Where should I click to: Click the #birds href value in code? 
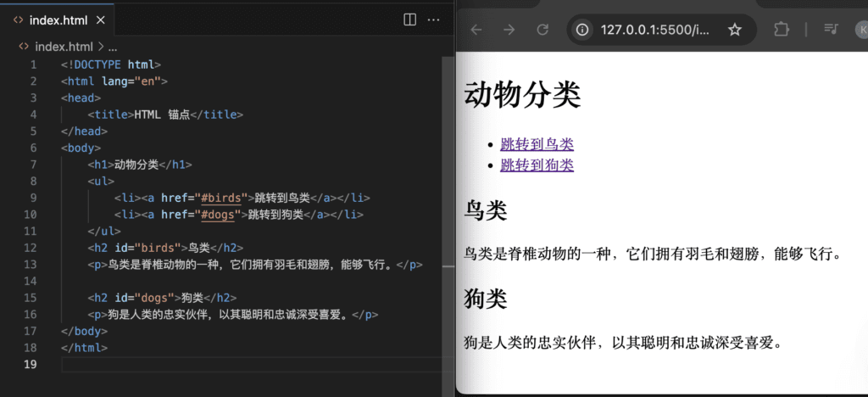tap(221, 198)
